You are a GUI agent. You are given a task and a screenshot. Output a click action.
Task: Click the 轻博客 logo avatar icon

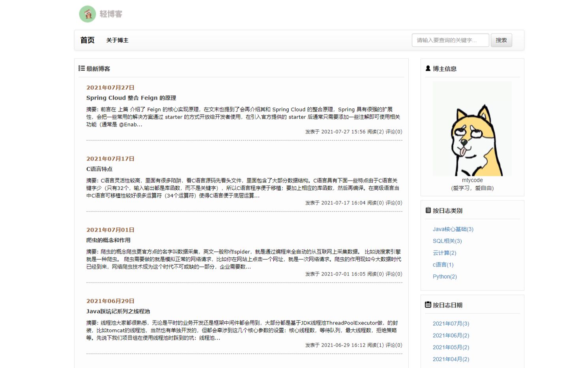click(88, 14)
